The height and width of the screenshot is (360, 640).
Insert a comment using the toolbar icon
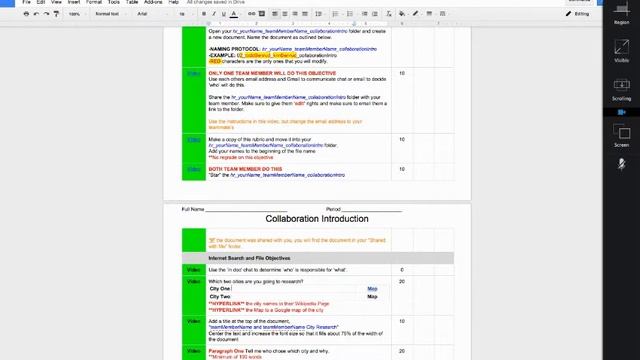click(262, 14)
